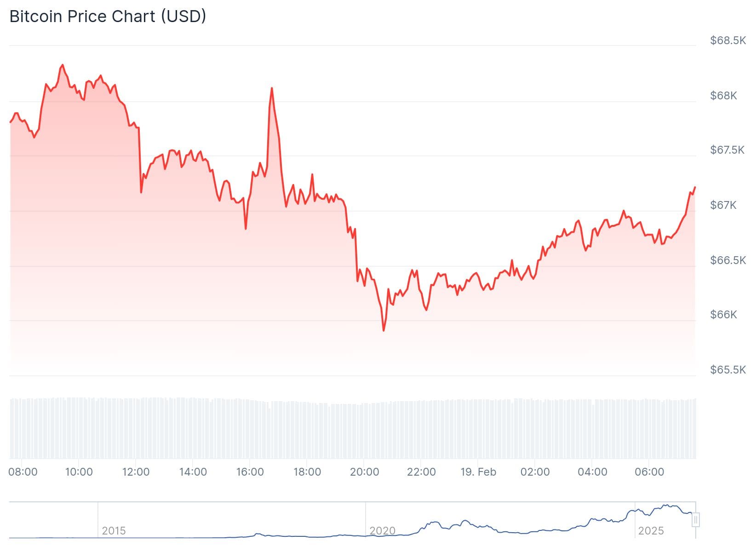Click the $67.5K y-axis label

(727, 150)
